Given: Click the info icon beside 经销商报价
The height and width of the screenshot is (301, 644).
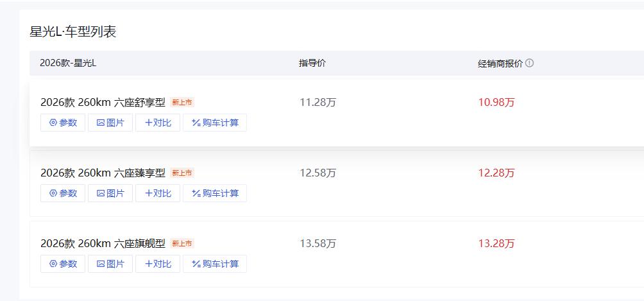Looking at the screenshot, I should click(529, 64).
